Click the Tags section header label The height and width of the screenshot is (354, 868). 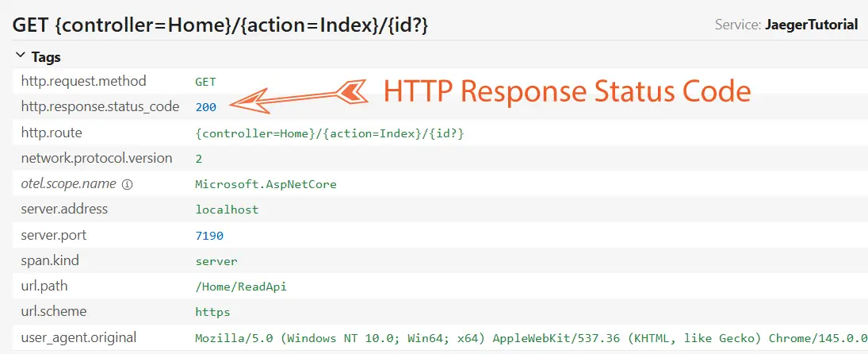click(46, 56)
